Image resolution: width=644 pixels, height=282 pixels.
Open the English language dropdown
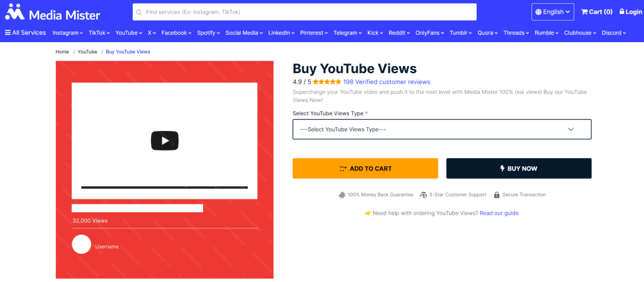click(552, 12)
